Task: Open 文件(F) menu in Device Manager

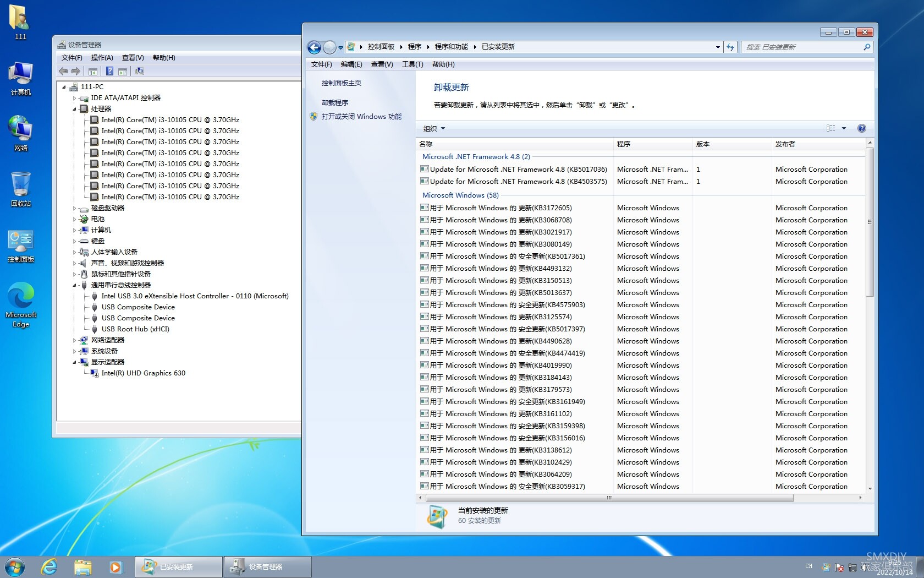Action: pyautogui.click(x=72, y=58)
